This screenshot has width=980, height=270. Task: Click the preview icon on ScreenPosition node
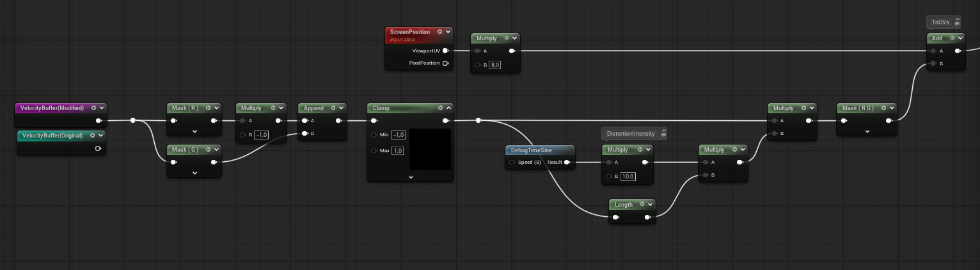(440, 32)
